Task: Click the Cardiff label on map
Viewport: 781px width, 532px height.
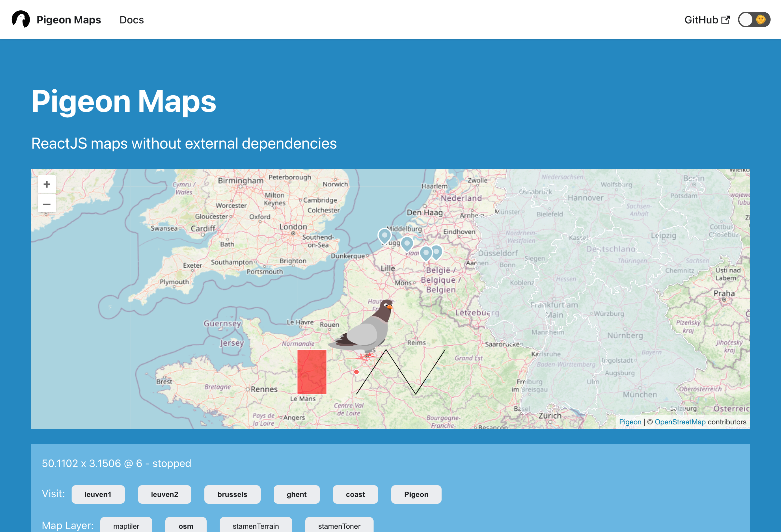Action: 203,229
